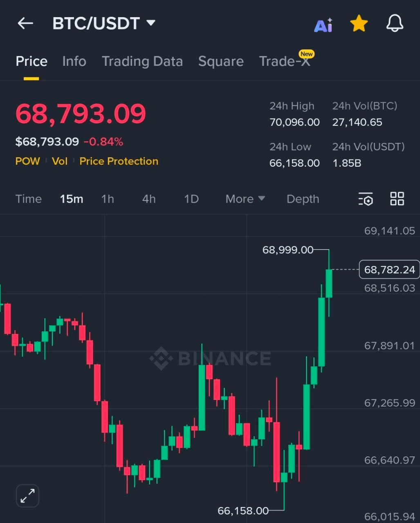
Task: Expand chart to fullscreen
Action: (x=27, y=496)
